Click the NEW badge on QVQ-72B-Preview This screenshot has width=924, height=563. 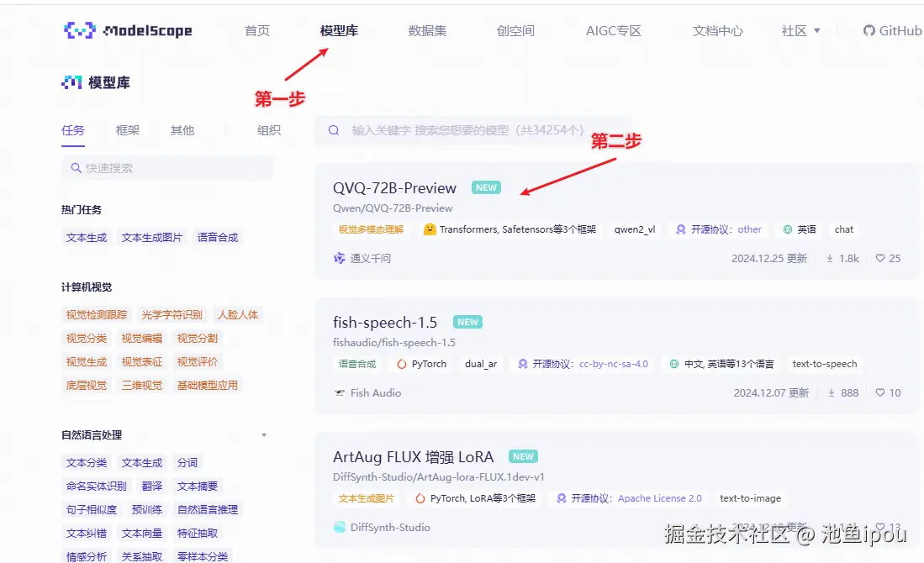point(486,187)
